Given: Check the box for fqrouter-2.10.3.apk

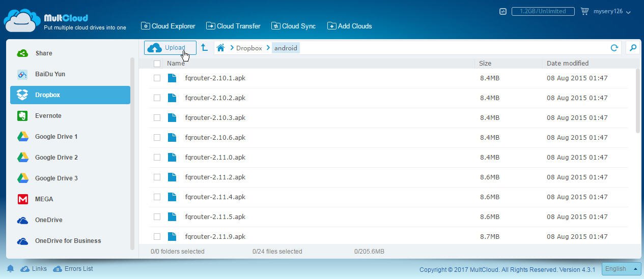Looking at the screenshot, I should pyautogui.click(x=157, y=117).
